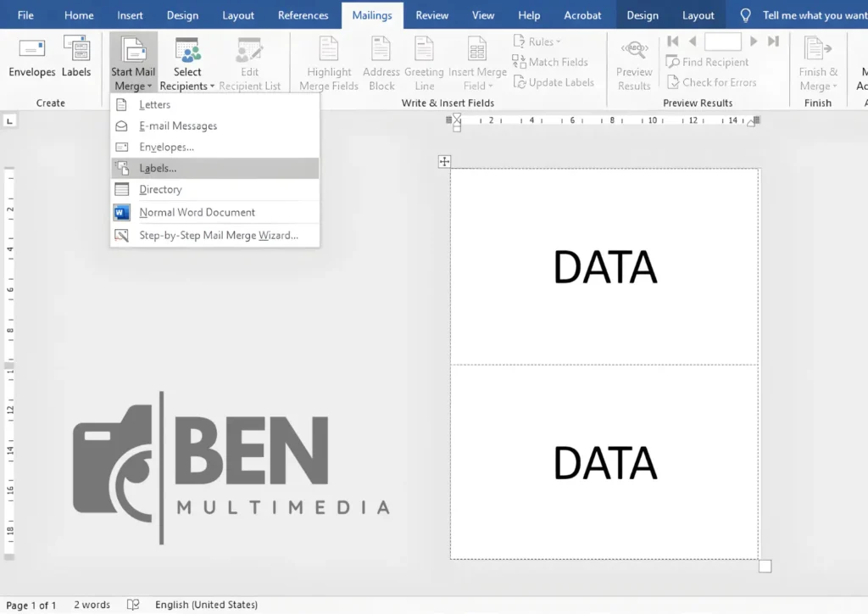Image resolution: width=868 pixels, height=614 pixels.
Task: Open the Start Mail Merge dropdown
Action: point(133,85)
